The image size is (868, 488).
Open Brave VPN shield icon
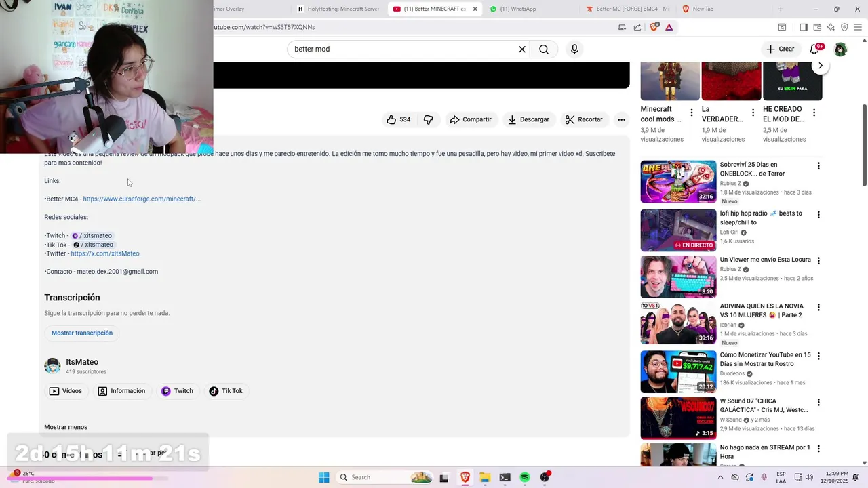(x=844, y=27)
